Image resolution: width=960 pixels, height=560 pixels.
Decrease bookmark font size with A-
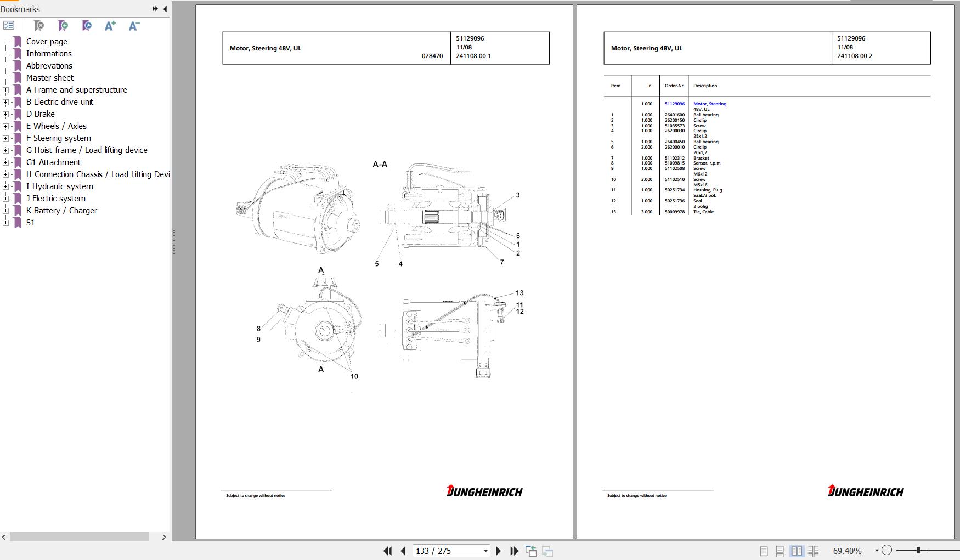(x=134, y=26)
